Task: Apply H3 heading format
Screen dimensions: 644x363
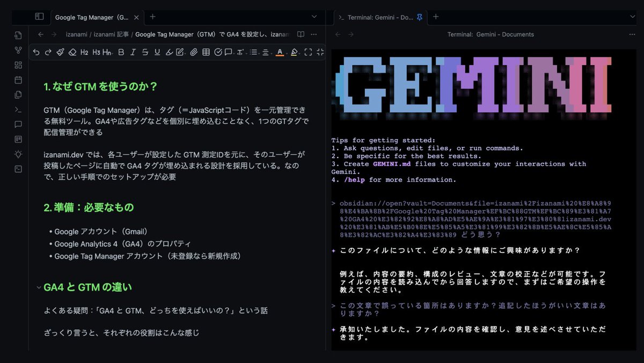Action: [x=96, y=52]
